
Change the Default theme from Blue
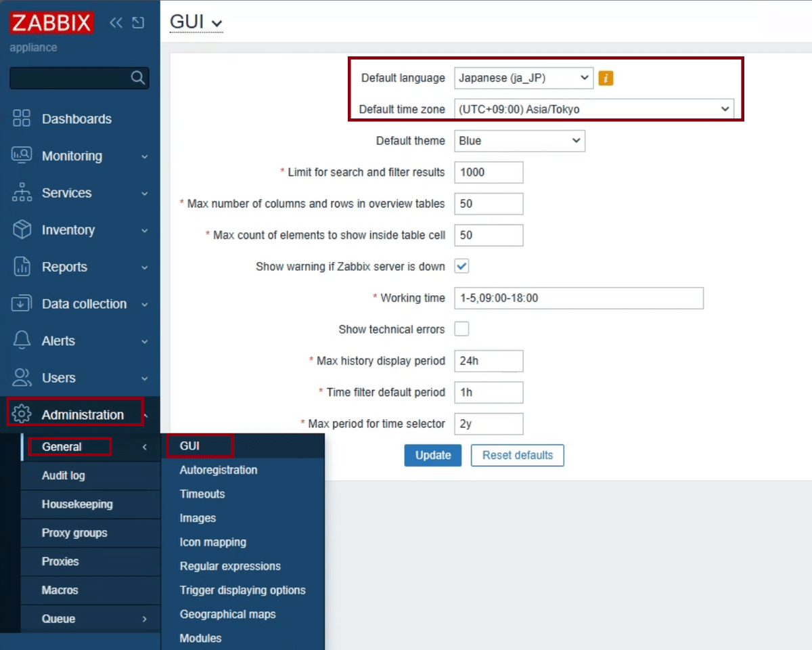click(x=519, y=141)
